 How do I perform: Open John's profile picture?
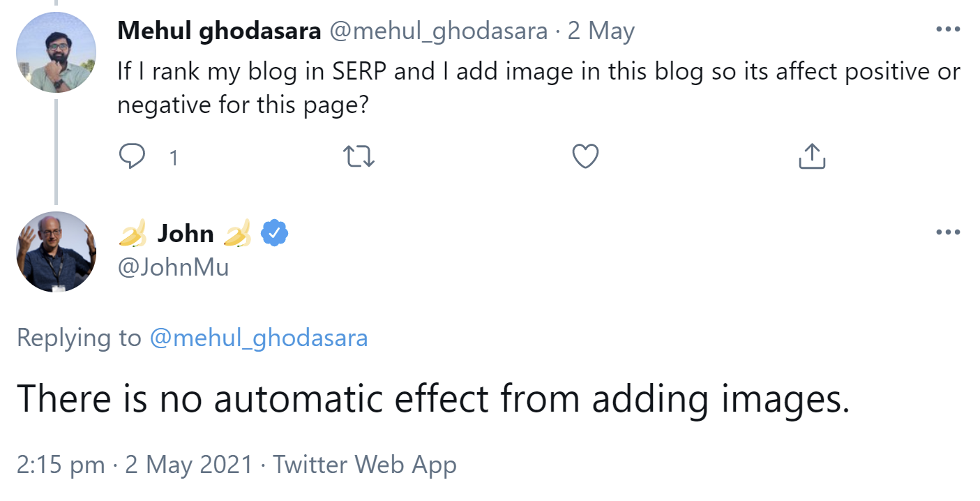[x=56, y=252]
